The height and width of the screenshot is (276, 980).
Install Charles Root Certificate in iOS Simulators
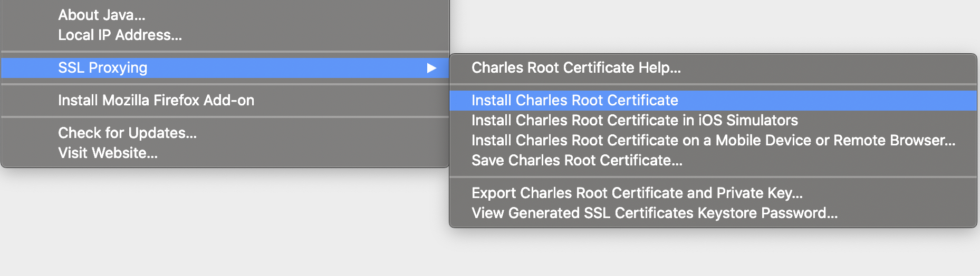[x=635, y=120]
